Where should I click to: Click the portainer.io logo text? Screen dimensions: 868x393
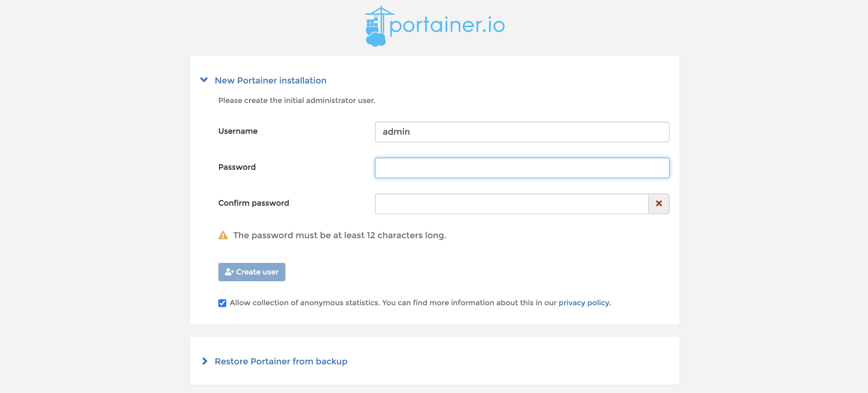(x=447, y=25)
